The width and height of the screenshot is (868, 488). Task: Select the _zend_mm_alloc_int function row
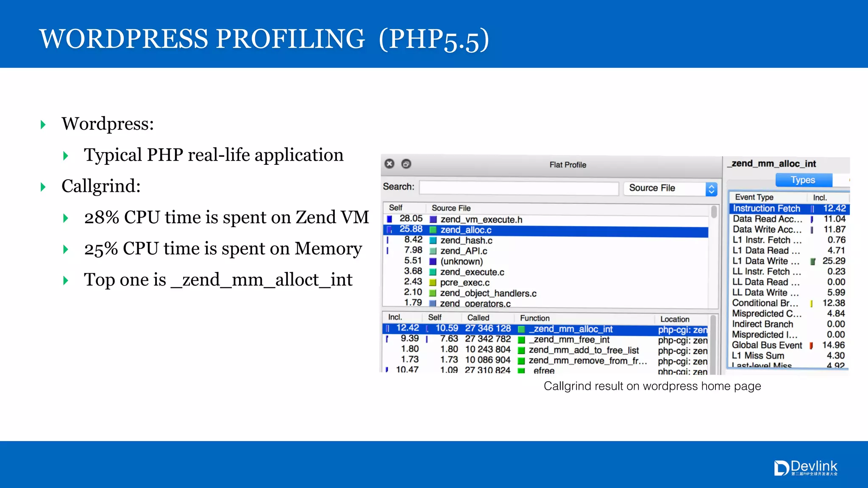(545, 329)
